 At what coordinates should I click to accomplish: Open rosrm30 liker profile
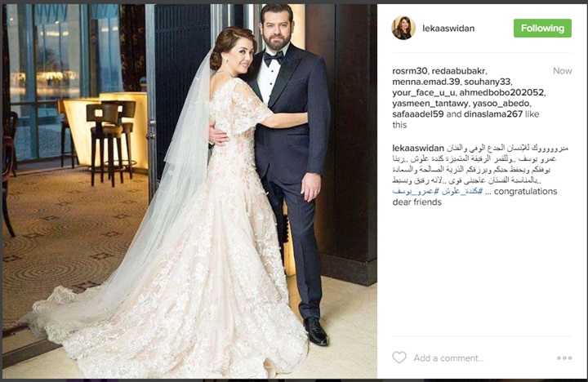pos(409,71)
